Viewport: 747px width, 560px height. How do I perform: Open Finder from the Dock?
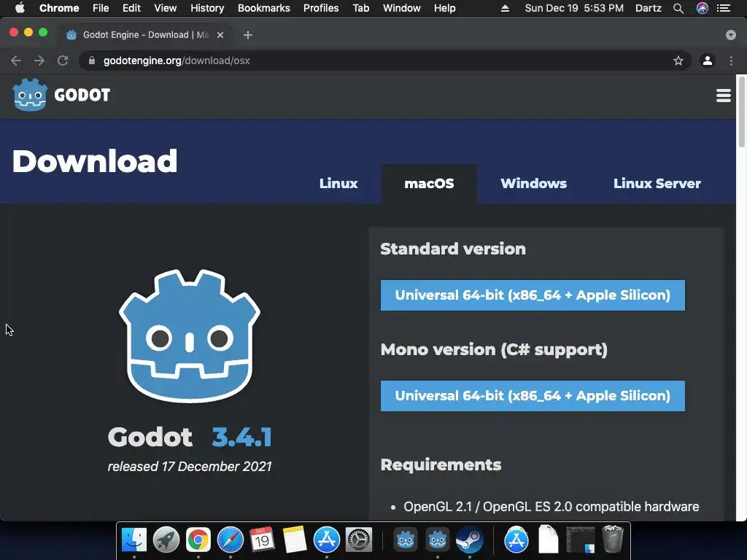pyautogui.click(x=134, y=540)
